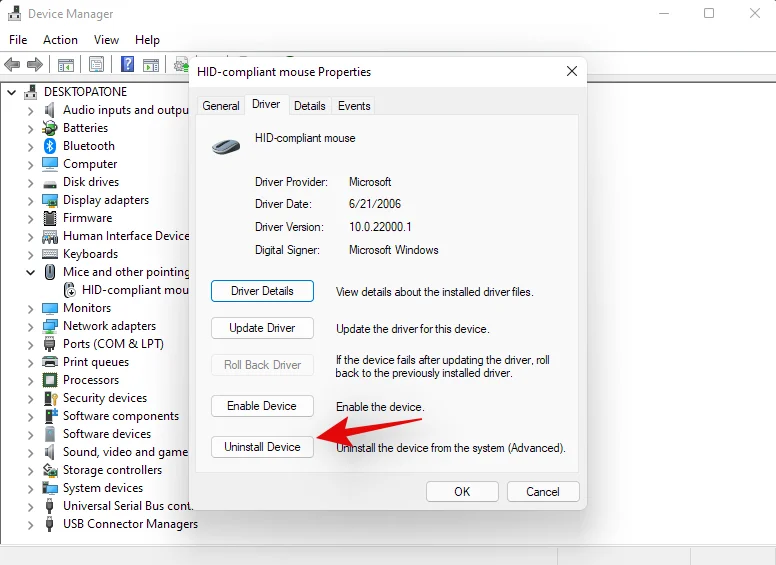
Task: Select the Ports (COM & LPT) row
Action: 103,344
